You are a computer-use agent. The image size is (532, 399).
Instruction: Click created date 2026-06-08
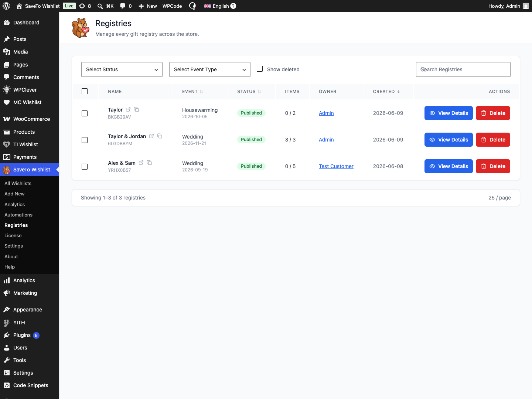click(388, 166)
